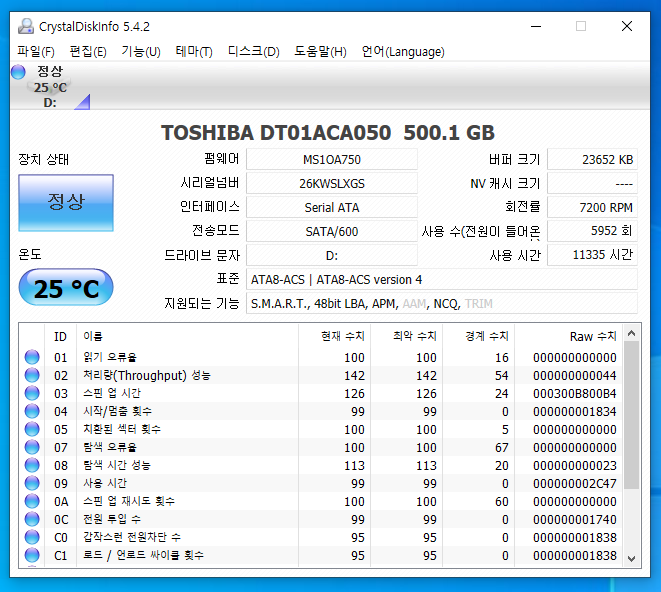Click threshold value 67 in 탐색 오류율 row
The image size is (661, 592).
click(502, 447)
